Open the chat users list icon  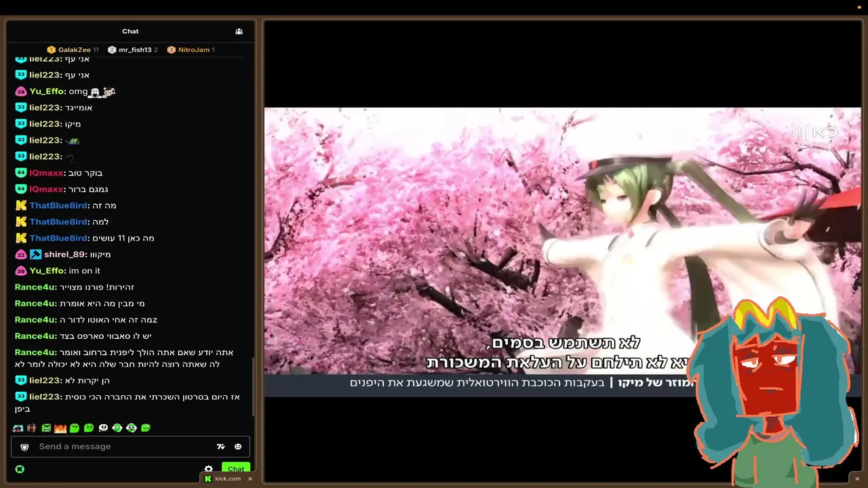(239, 31)
